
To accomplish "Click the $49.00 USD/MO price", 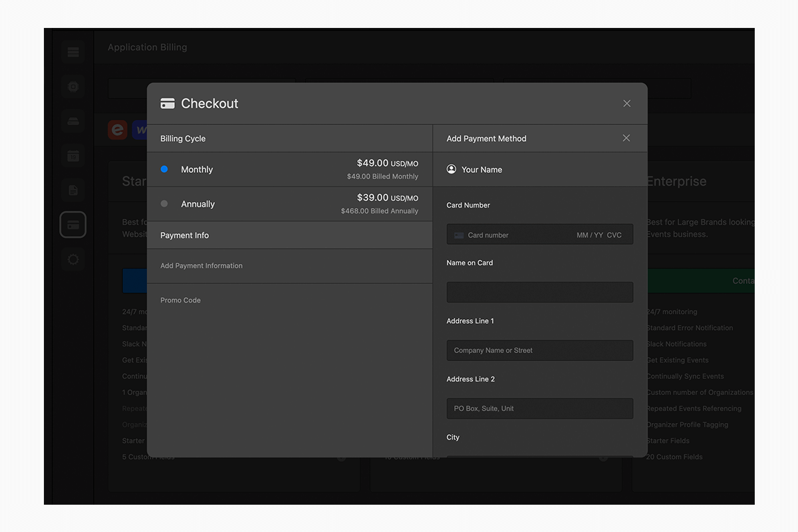I will click(x=388, y=163).
